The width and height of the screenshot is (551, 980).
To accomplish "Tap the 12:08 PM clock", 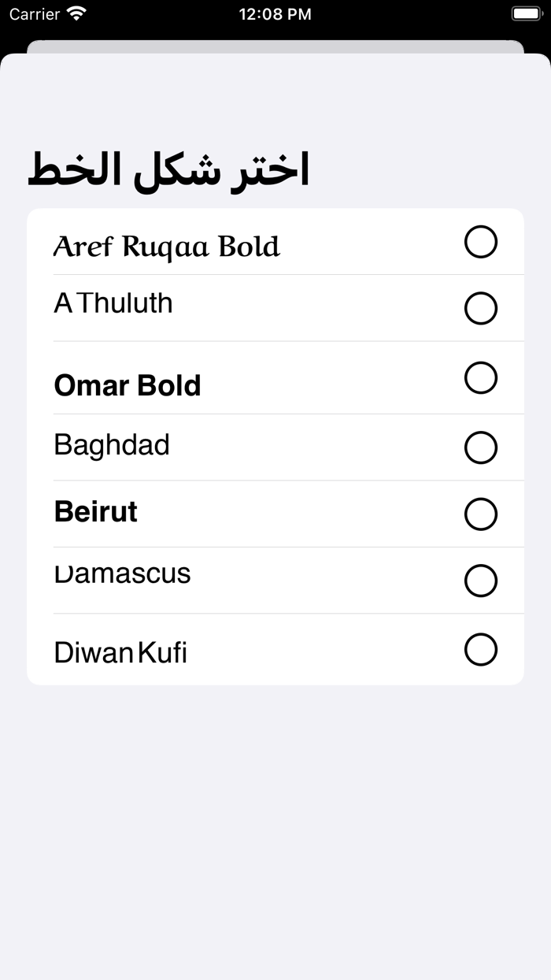I will tap(275, 14).
